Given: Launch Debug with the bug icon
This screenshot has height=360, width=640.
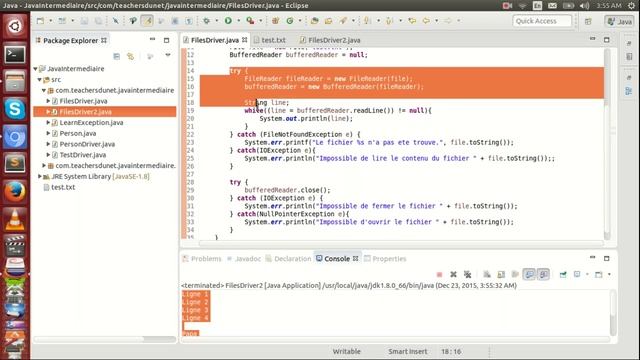Looking at the screenshot, I should coord(207,21).
